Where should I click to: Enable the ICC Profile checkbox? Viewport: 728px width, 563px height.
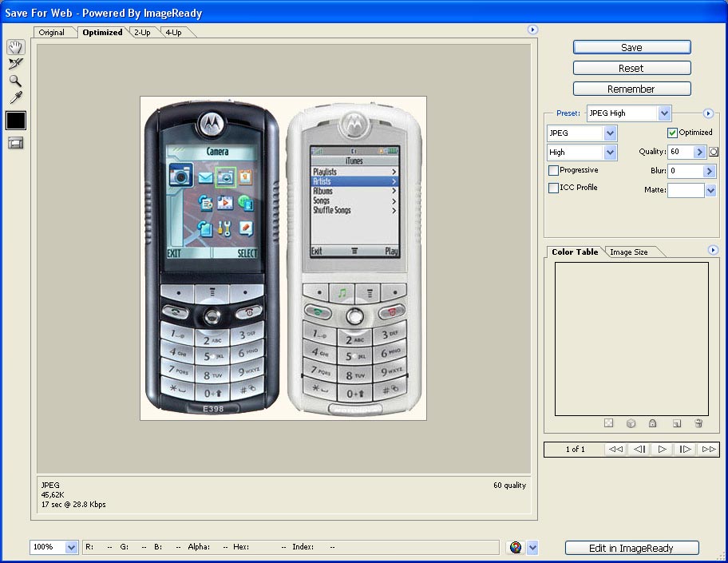click(553, 188)
